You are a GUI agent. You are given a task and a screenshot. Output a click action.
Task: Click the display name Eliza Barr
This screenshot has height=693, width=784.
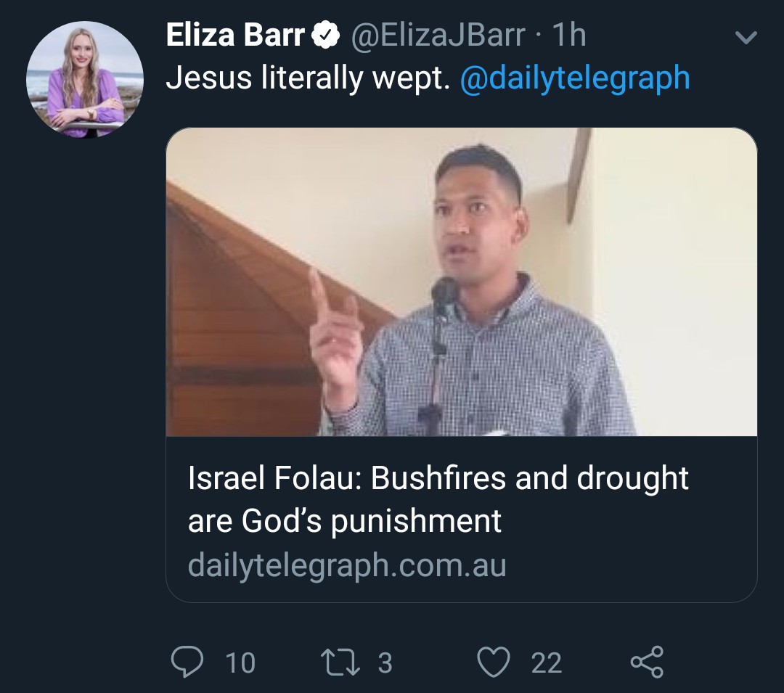coord(234,36)
